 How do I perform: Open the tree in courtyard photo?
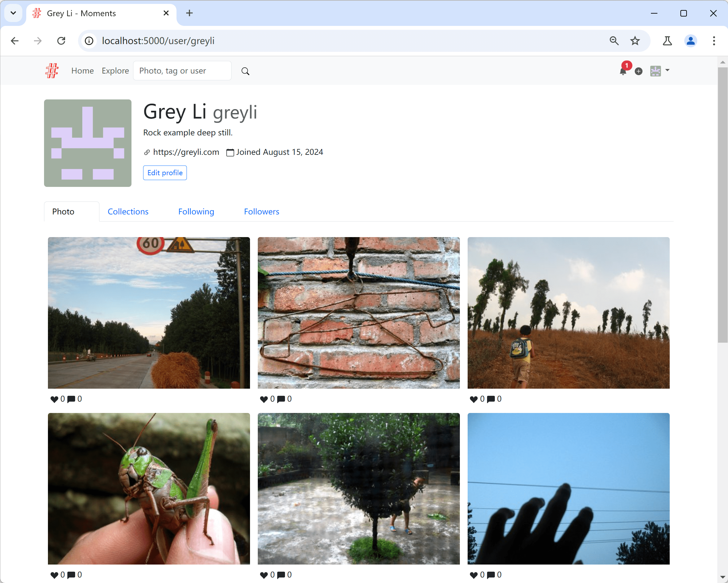(x=358, y=488)
